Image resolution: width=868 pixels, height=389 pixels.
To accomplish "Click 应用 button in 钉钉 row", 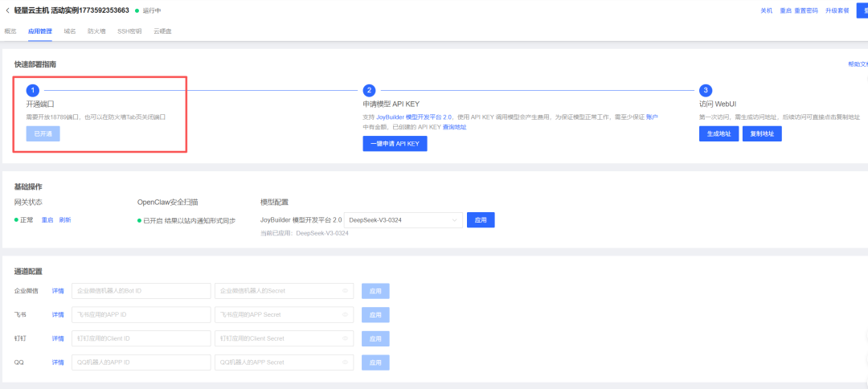I will [376, 338].
